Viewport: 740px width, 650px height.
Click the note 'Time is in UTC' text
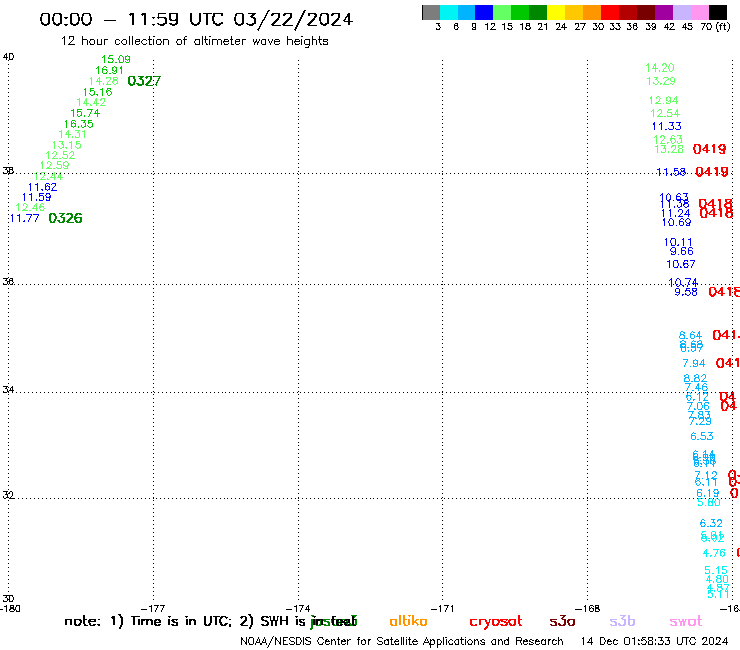tap(181, 622)
